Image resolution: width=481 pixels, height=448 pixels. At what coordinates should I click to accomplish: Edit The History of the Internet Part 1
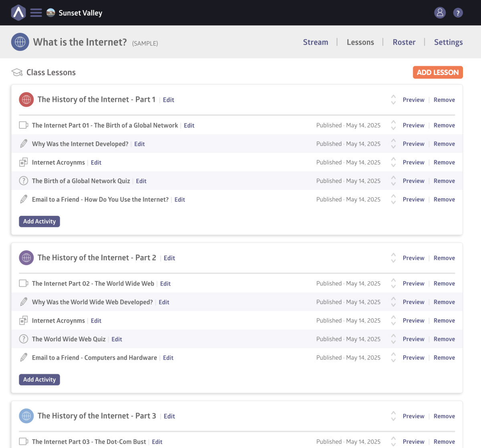tap(168, 100)
